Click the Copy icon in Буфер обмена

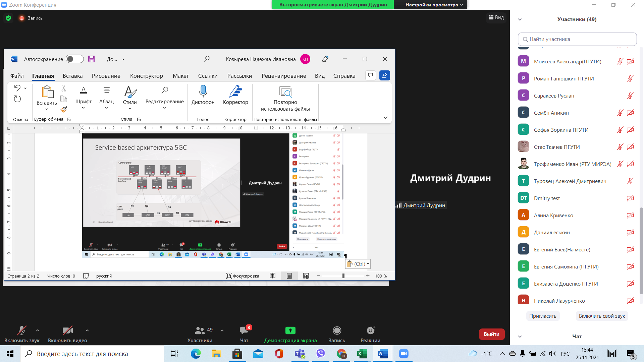pos(64,99)
